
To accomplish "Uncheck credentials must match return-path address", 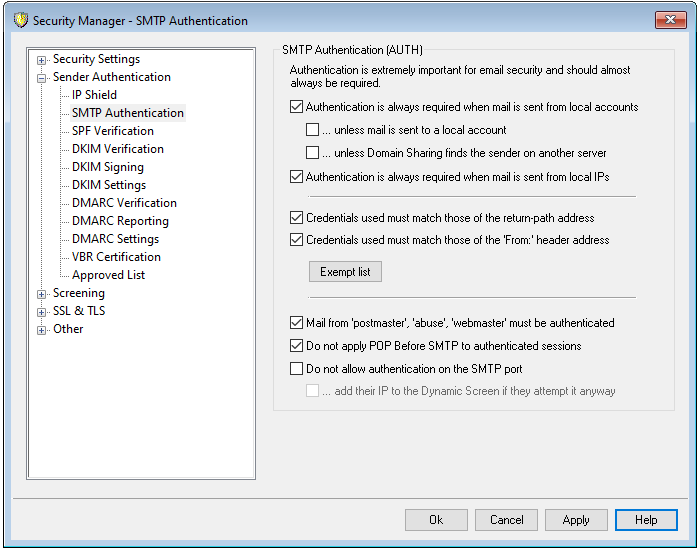I will [x=296, y=217].
